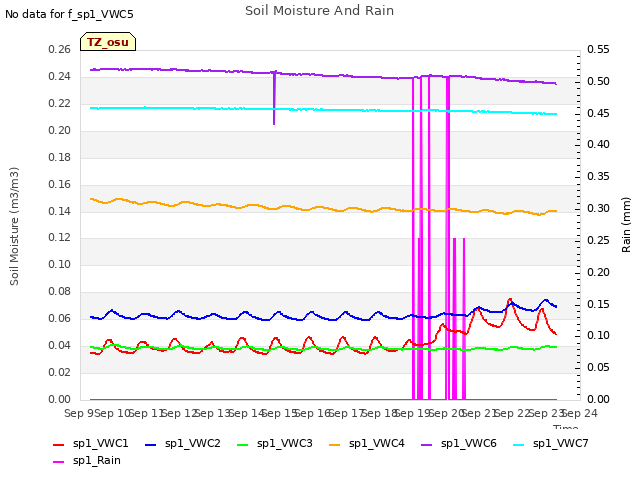This screenshot has width=640, height=480.
Task: Click the sp1_Rain legend label
Action: coord(97,460)
